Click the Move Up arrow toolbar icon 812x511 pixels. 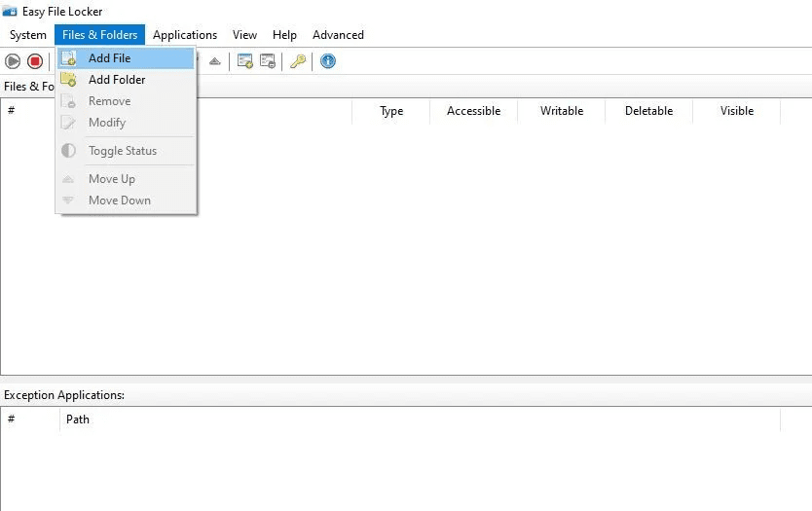[x=214, y=61]
